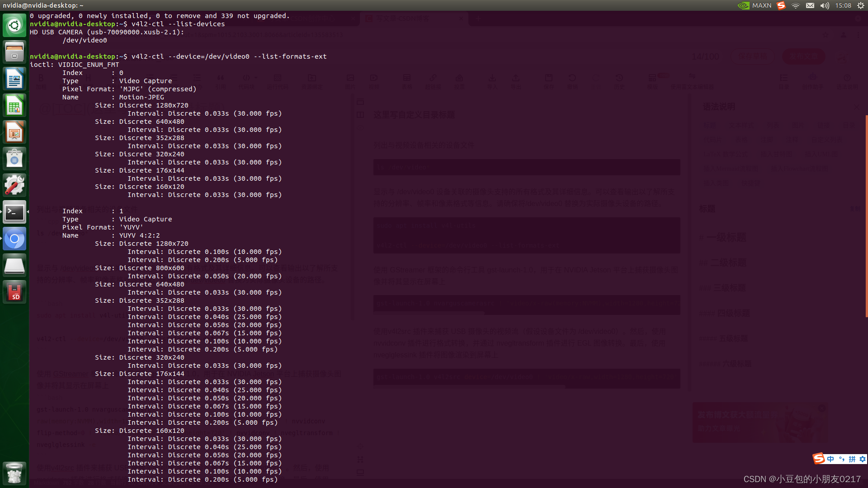Viewport: 868px width, 488px height.
Task: Click the Sogou input indicator in top bar
Action: click(x=781, y=5)
